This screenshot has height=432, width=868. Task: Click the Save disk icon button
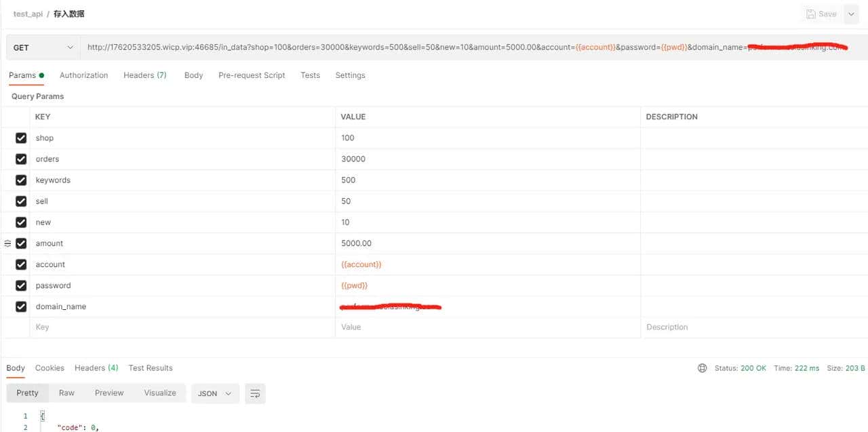pos(821,14)
